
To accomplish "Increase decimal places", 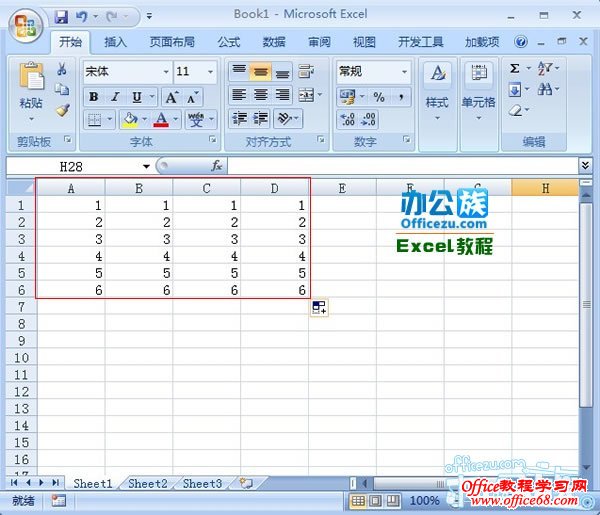I will click(347, 119).
